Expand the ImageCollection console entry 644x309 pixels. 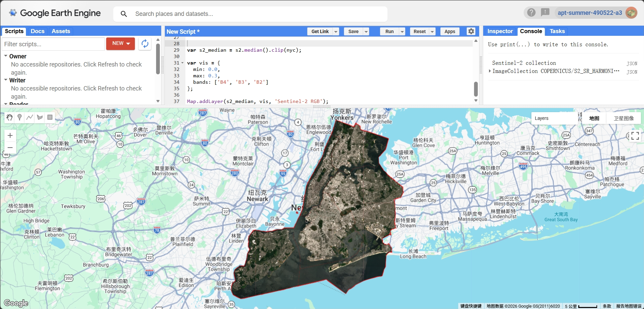pos(490,71)
